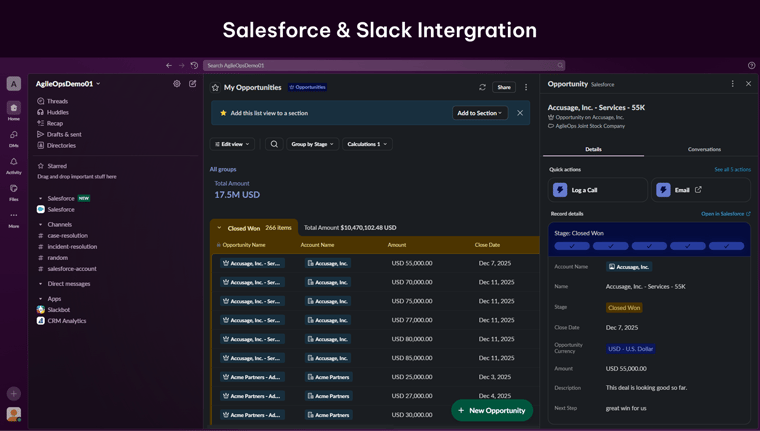Switch to the Conversations tab
Image resolution: width=760 pixels, height=431 pixels.
pyautogui.click(x=704, y=149)
